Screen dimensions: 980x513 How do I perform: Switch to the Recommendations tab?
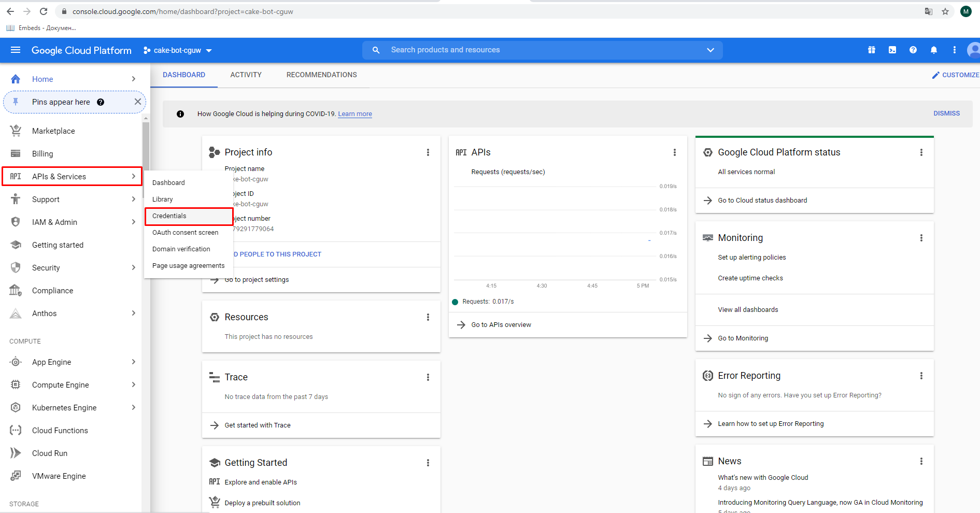[x=321, y=75]
